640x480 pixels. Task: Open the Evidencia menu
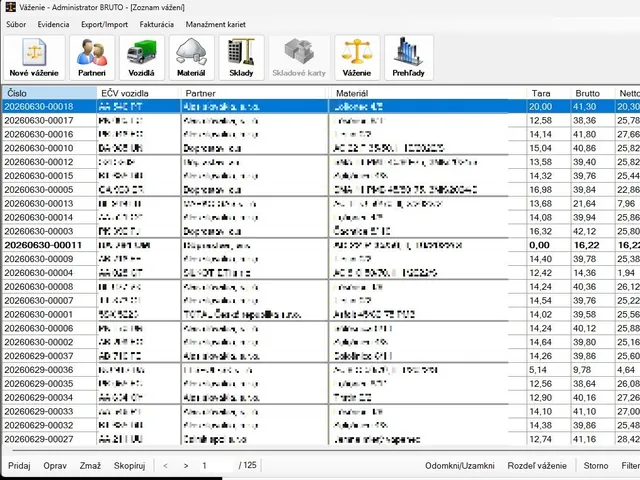coord(53,24)
